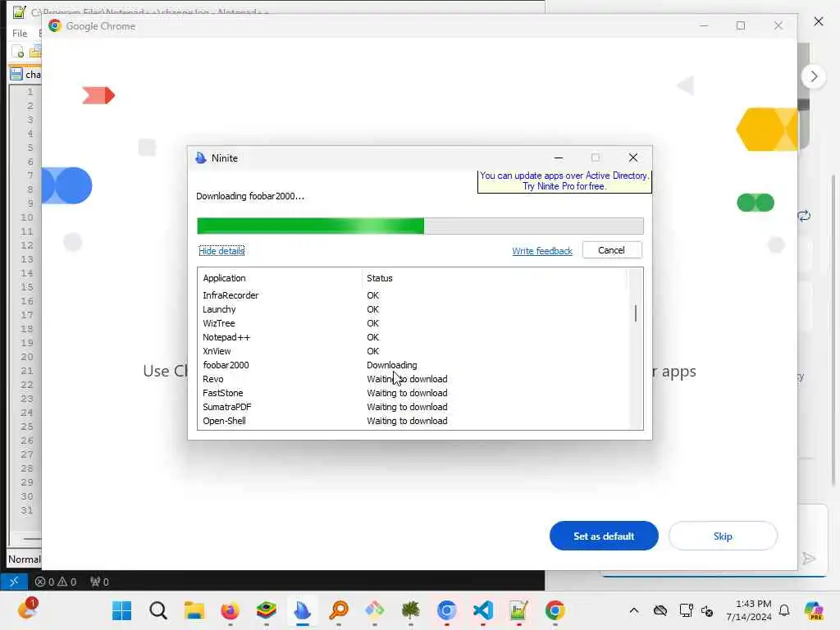Click the change log tab in Notepad++
Screen dimensions: 840x630
coord(25,75)
